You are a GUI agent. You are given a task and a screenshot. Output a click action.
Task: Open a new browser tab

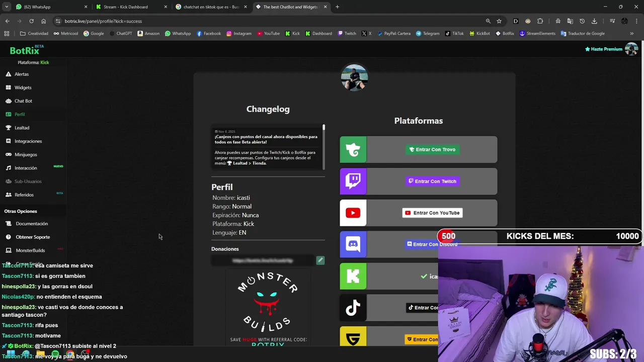337,7
